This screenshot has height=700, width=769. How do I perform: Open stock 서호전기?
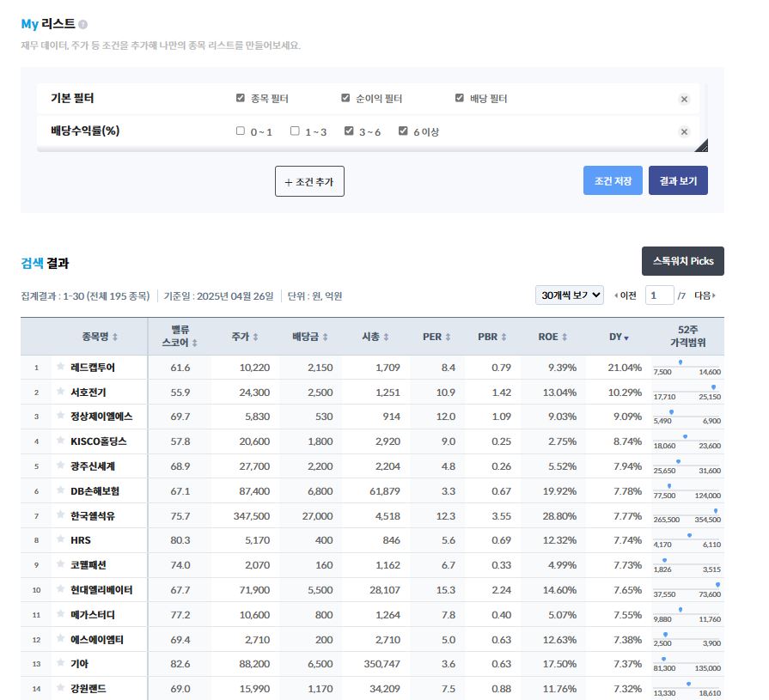tap(88, 393)
